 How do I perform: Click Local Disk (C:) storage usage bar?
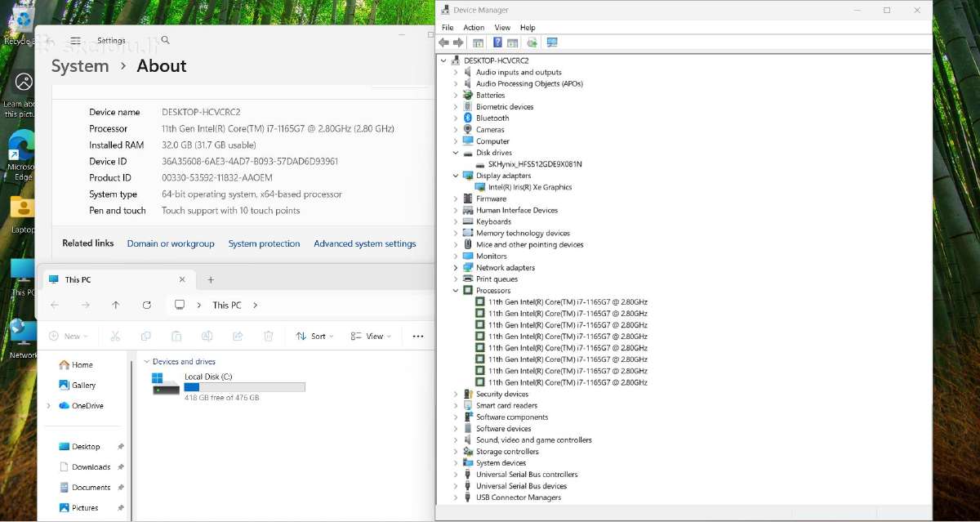pos(244,387)
